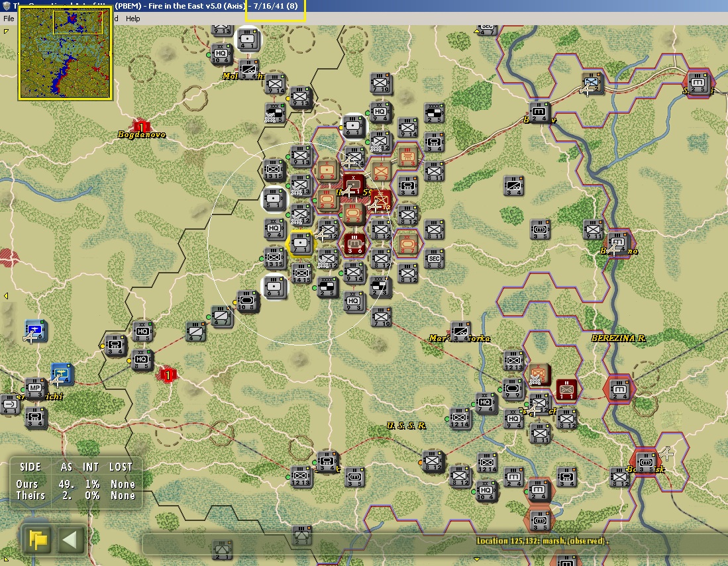Select the HQ 7-4 headquarters unit
Image resolution: width=728 pixels, height=566 pixels.
pos(486,402)
